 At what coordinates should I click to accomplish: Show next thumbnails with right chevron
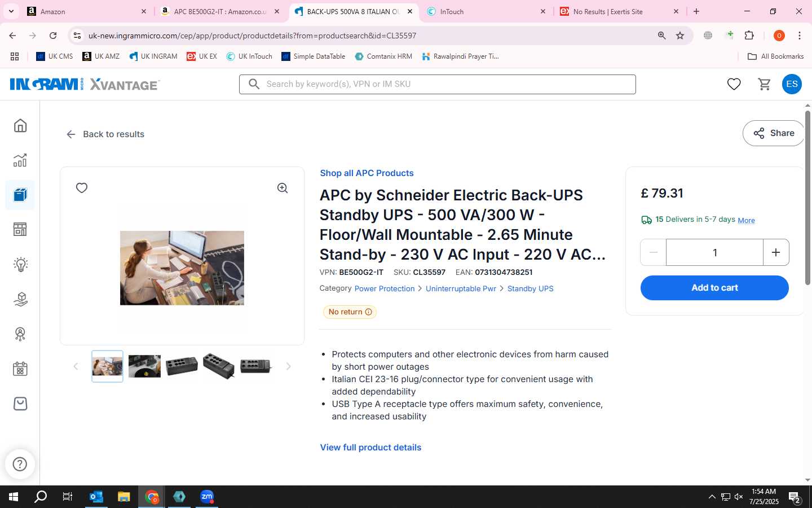click(288, 366)
